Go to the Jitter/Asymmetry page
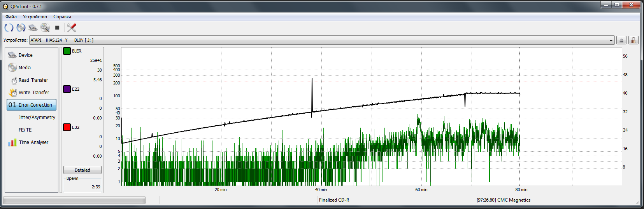 [x=37, y=118]
